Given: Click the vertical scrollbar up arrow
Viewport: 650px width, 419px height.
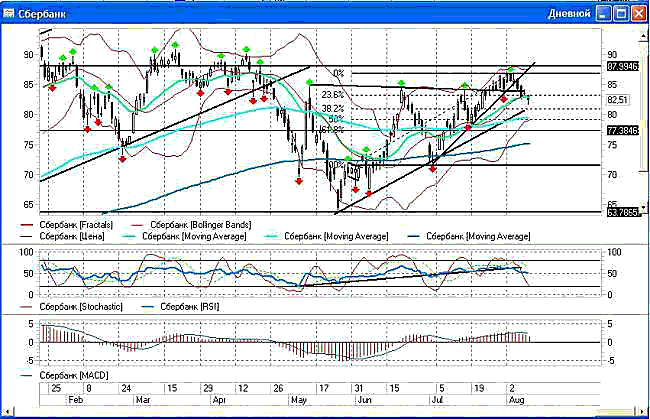Looking at the screenshot, I should [x=643, y=36].
